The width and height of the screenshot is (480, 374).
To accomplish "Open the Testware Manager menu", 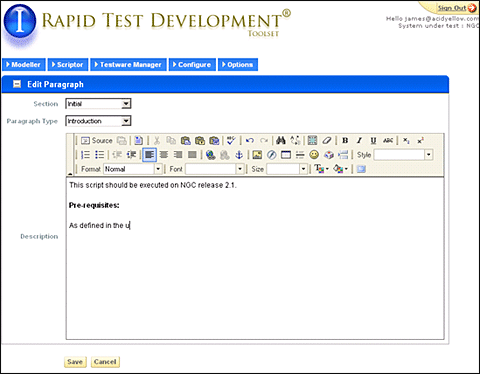I will point(128,65).
